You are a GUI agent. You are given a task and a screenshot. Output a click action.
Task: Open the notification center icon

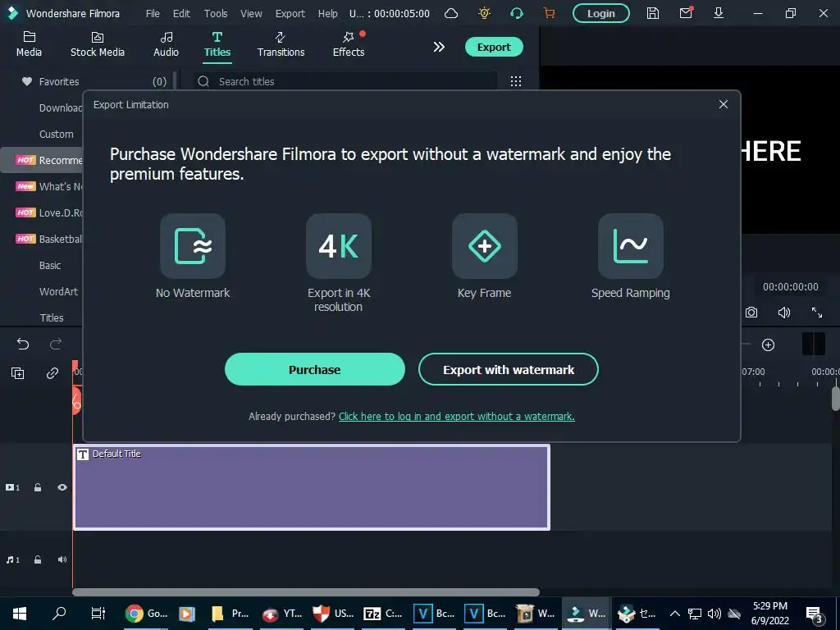(x=814, y=614)
